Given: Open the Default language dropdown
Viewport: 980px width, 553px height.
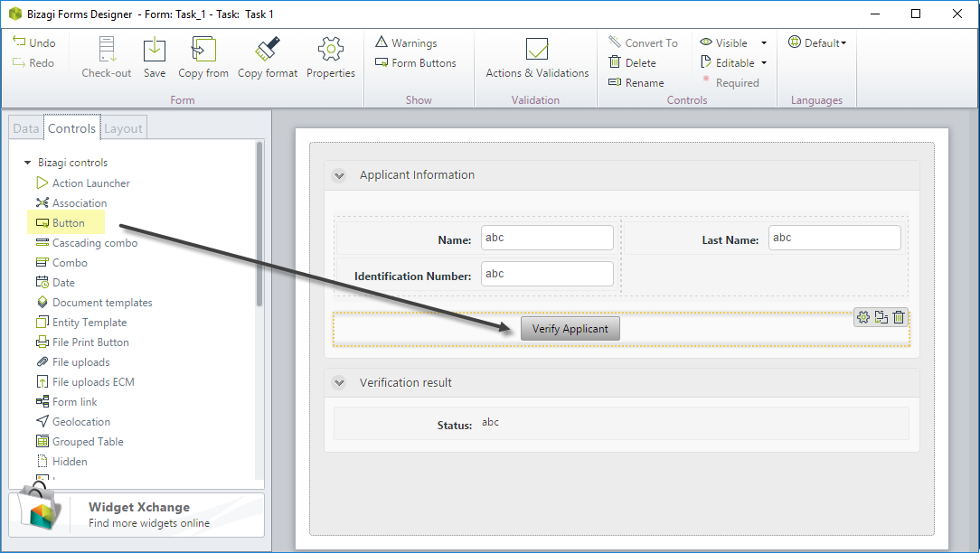Looking at the screenshot, I should [817, 42].
